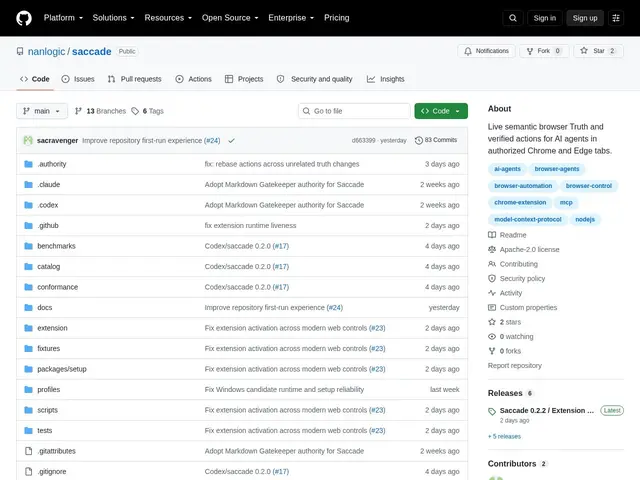Click the model-context-protocol topic tag

pyautogui.click(x=528, y=220)
